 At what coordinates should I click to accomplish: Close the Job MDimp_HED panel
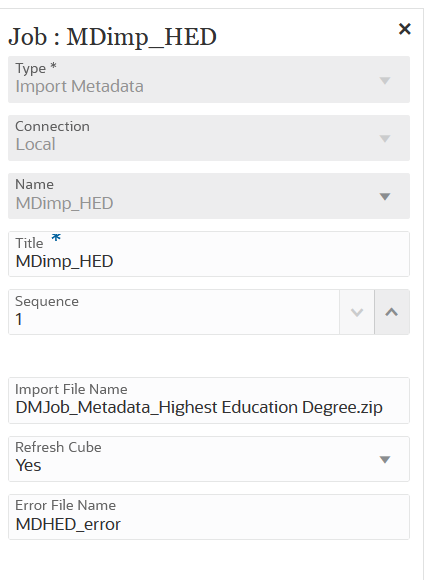click(404, 29)
